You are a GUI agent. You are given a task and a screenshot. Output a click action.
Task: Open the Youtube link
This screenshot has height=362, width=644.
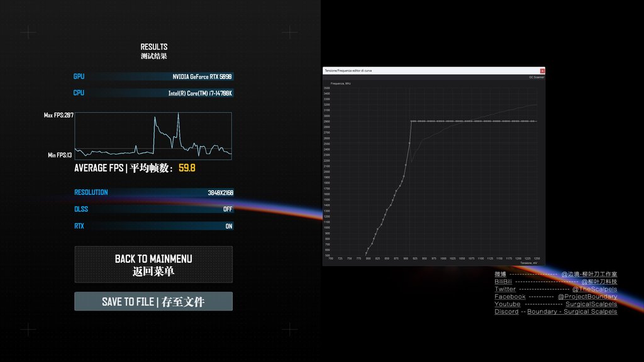508,304
